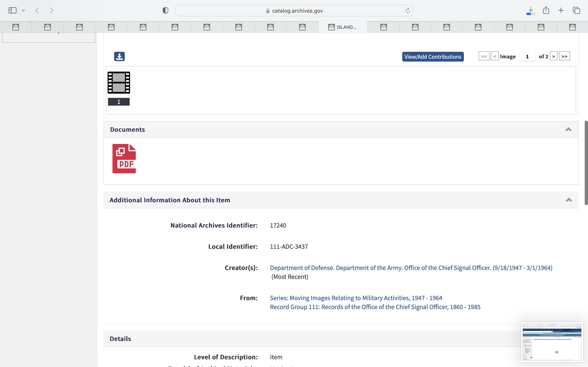
Task: Open the Safari downloads icon
Action: pos(531,10)
